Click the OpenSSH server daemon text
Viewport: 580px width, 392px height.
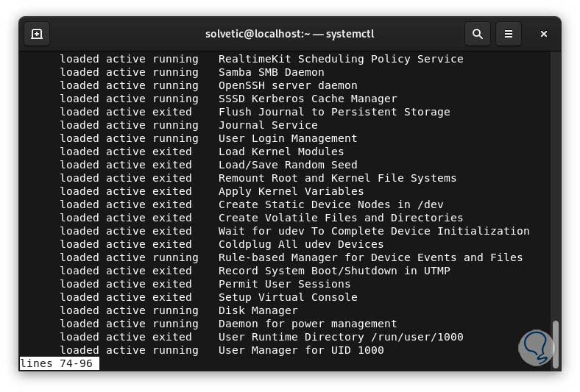pyautogui.click(x=288, y=85)
